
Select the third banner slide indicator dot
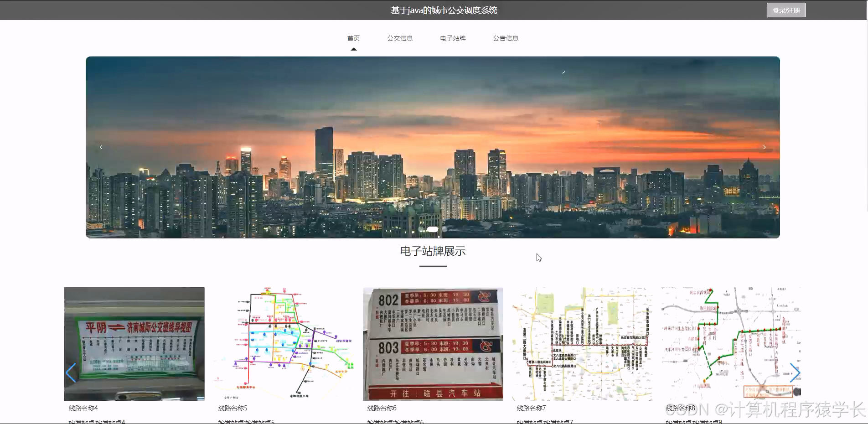point(444,229)
